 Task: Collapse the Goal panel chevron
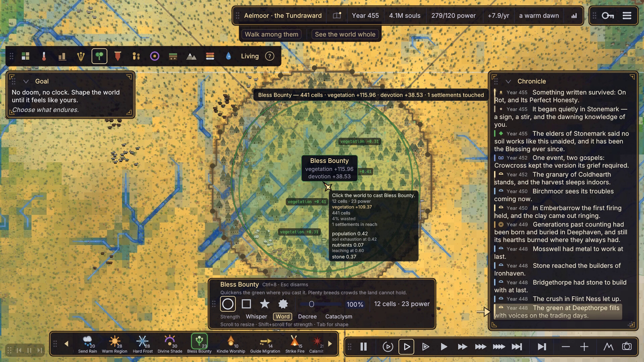[x=26, y=81]
